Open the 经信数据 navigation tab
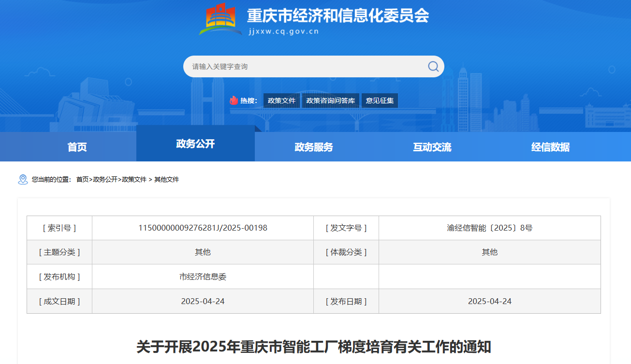 tap(550, 147)
